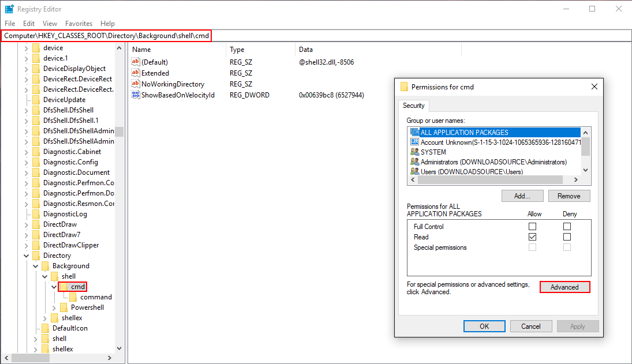
Task: Collapse the Directory key
Action: click(x=26, y=256)
